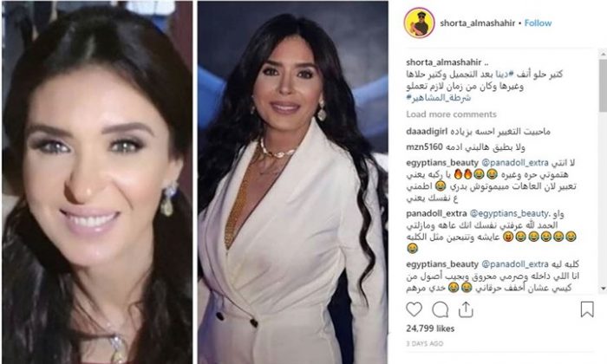Click the scrollbar down arrow in comments
The height and width of the screenshot is (364, 607).
[604, 289]
